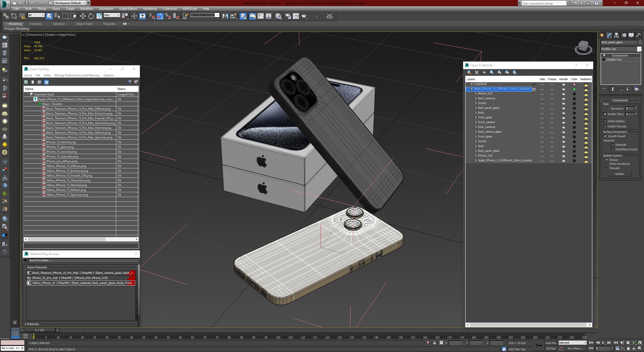Open the Workspace Default dropdown
The height and width of the screenshot is (352, 644).
pos(70,3)
